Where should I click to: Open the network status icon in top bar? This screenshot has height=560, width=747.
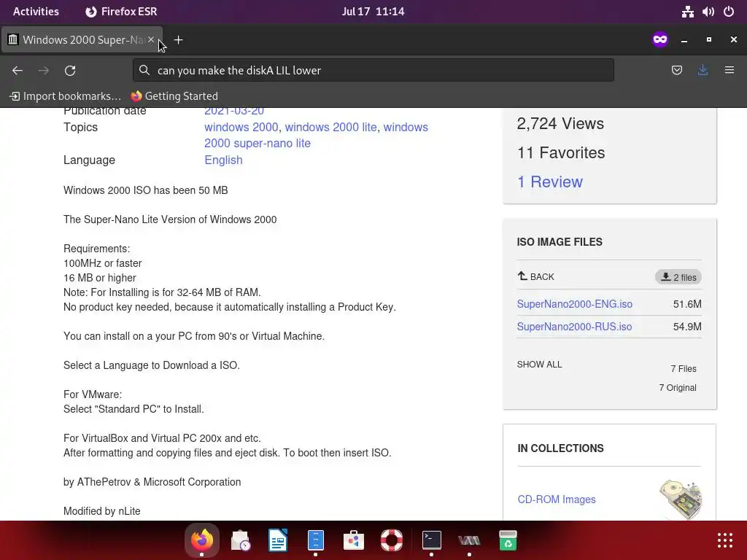687,12
